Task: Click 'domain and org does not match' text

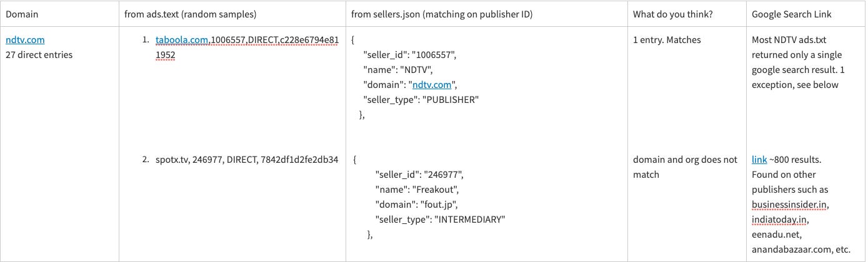Action: pos(685,167)
